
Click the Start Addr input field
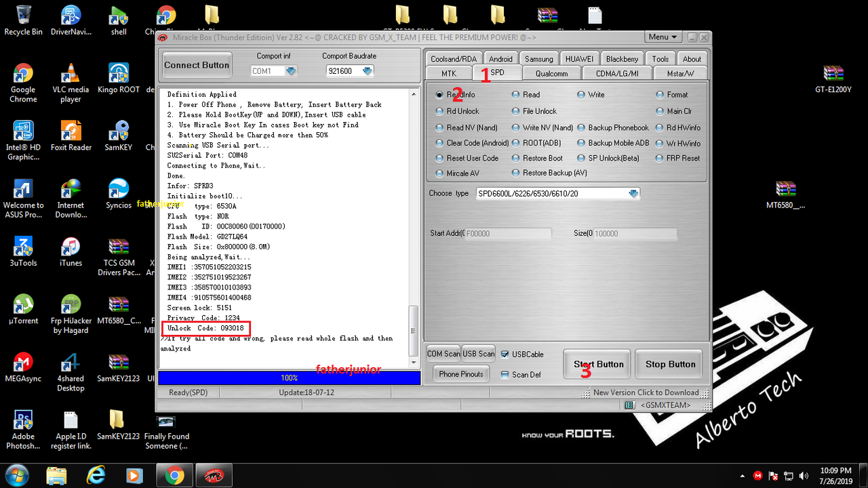(507, 234)
